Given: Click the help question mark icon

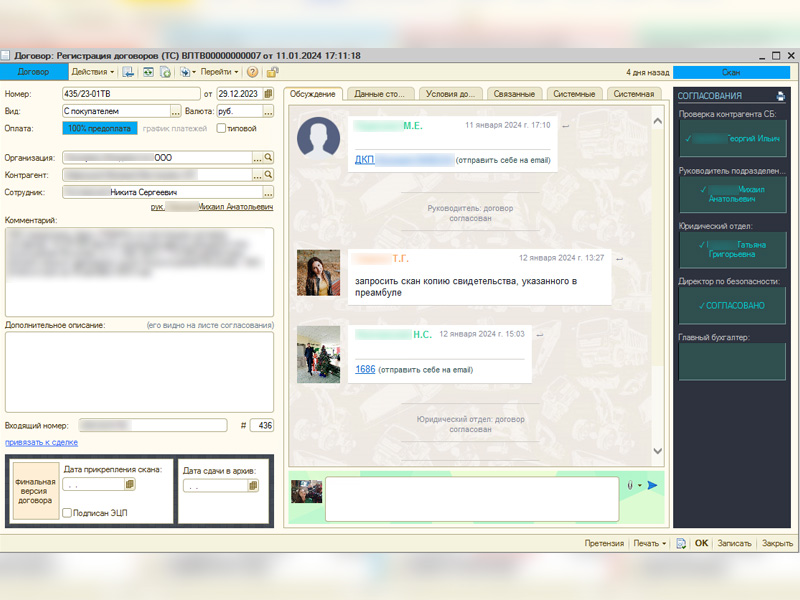Looking at the screenshot, I should (x=252, y=72).
